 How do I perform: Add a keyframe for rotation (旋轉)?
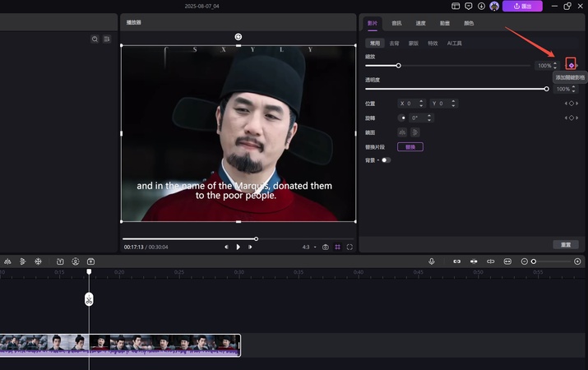572,118
